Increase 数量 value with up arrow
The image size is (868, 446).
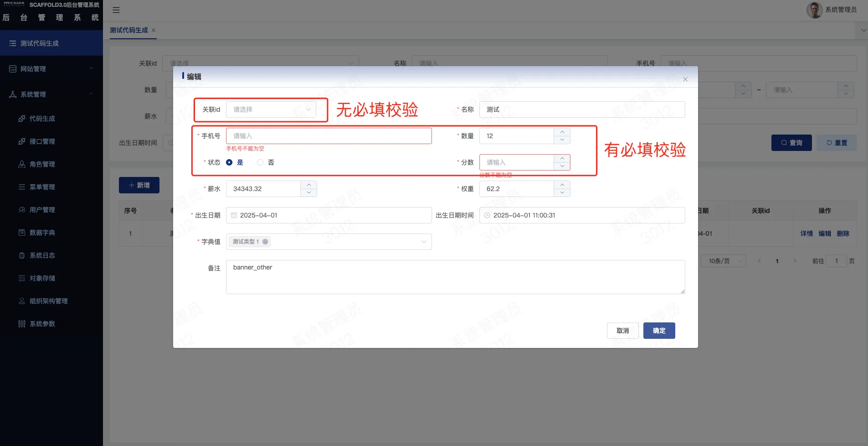point(562,132)
